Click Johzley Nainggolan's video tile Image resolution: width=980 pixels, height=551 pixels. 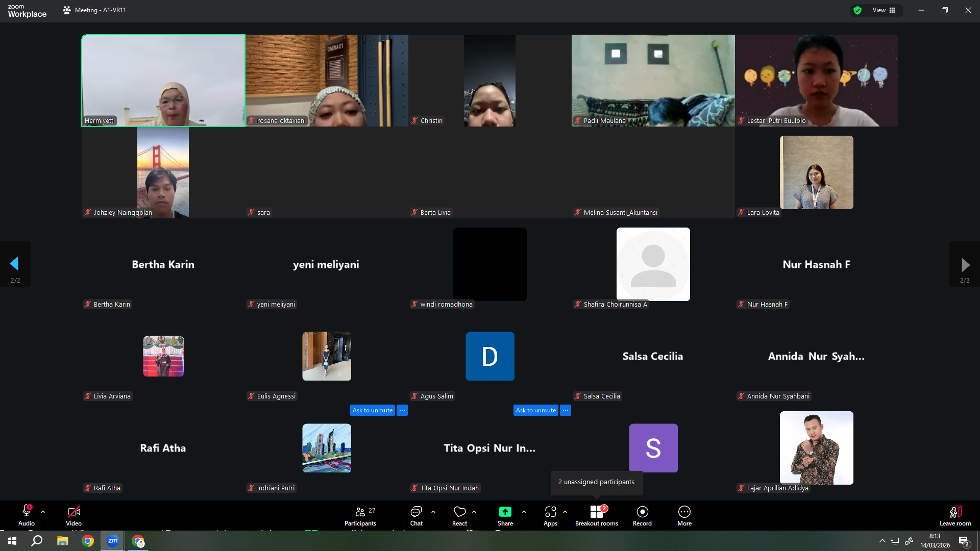tap(163, 172)
